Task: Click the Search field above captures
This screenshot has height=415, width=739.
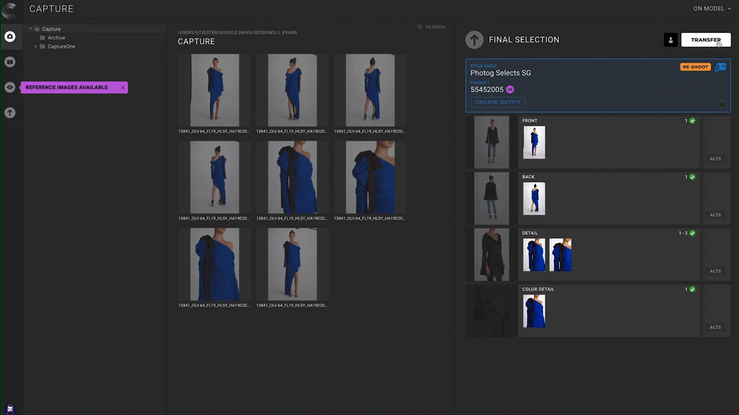Action: (434, 27)
